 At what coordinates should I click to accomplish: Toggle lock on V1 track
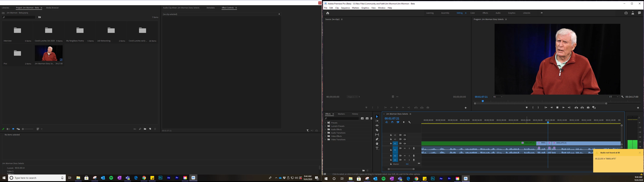tap(391, 143)
